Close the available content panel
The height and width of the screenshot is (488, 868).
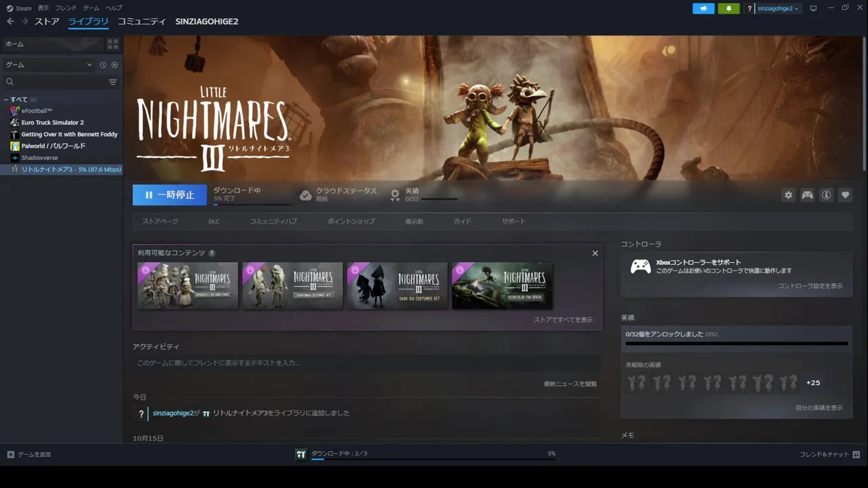pos(595,253)
